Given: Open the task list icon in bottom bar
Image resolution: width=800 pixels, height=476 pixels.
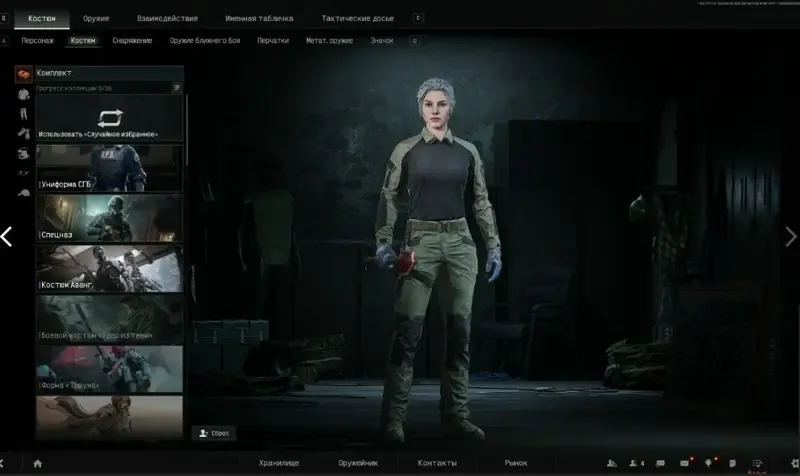Looking at the screenshot, I should point(757,463).
